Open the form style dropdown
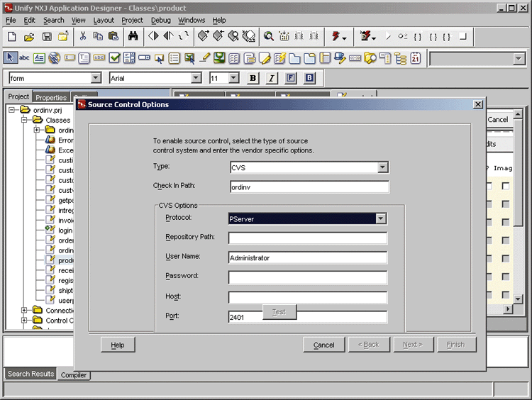The height and width of the screenshot is (400, 532). coord(96,78)
